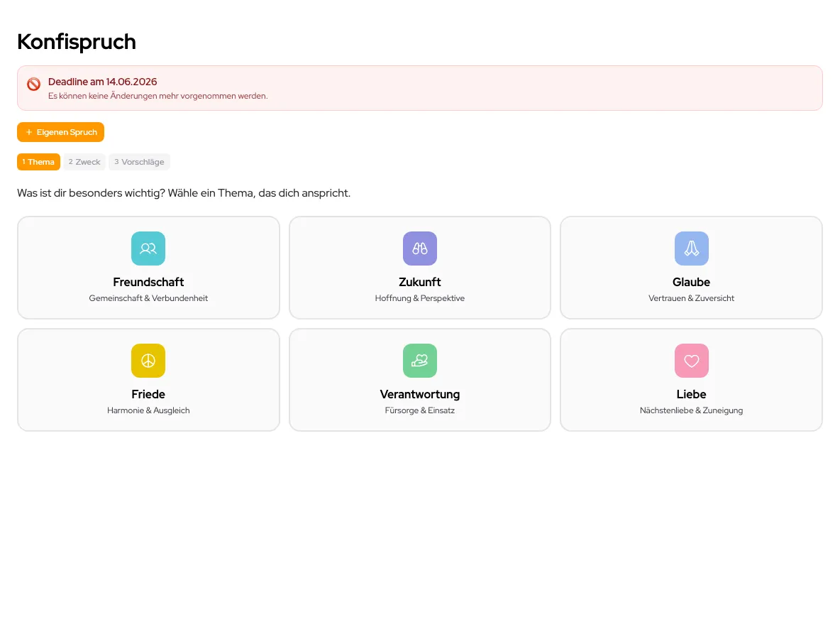840x639 pixels.
Task: Click the Friede peace symbol icon
Action: [148, 361]
